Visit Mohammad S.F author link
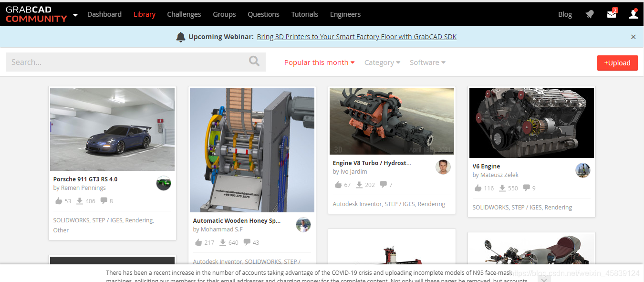Image resolution: width=644 pixels, height=282 pixels. (221, 230)
